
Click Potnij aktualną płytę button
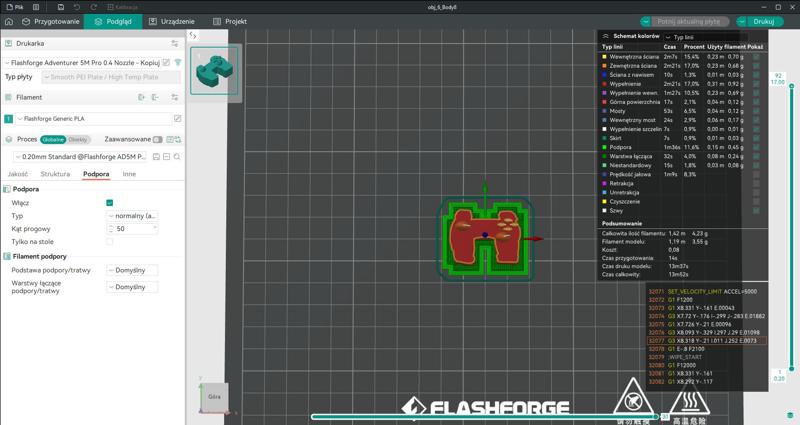pyautogui.click(x=689, y=21)
